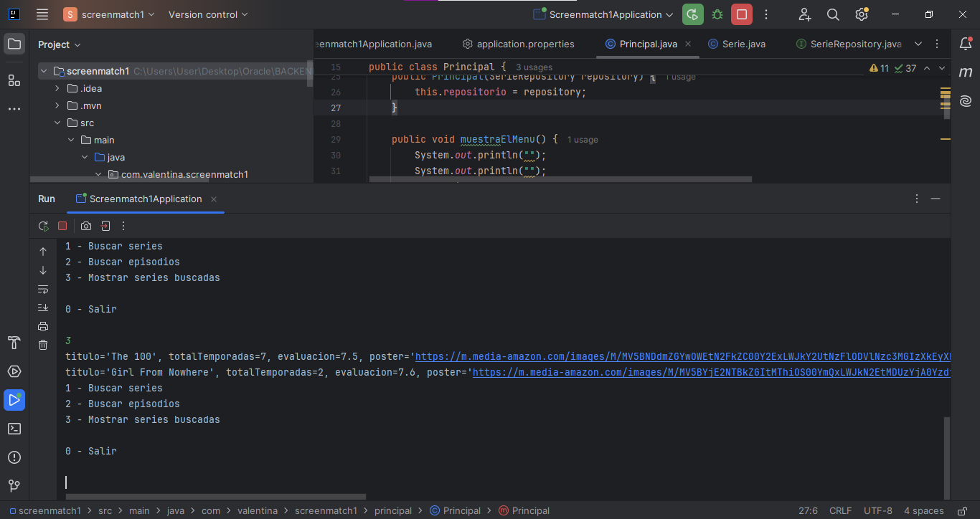Toggle soft-wrap in console
980x519 pixels.
tap(43, 290)
